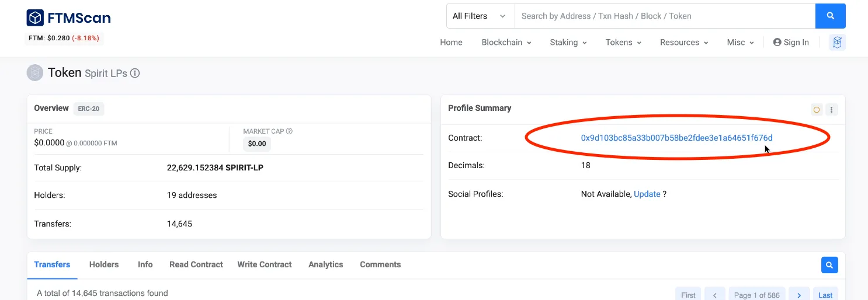Expand the Blockchain menu

coord(506,43)
